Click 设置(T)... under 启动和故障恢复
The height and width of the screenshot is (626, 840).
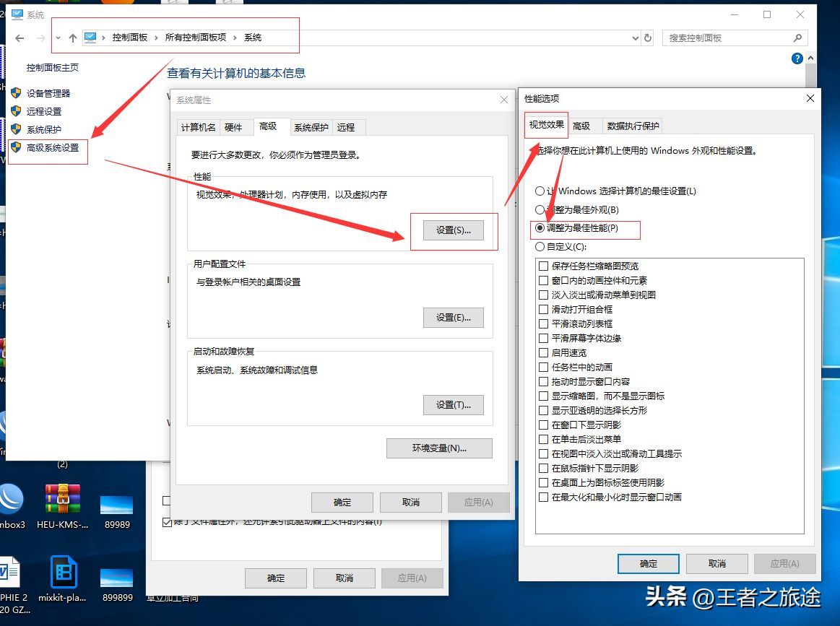tap(453, 405)
